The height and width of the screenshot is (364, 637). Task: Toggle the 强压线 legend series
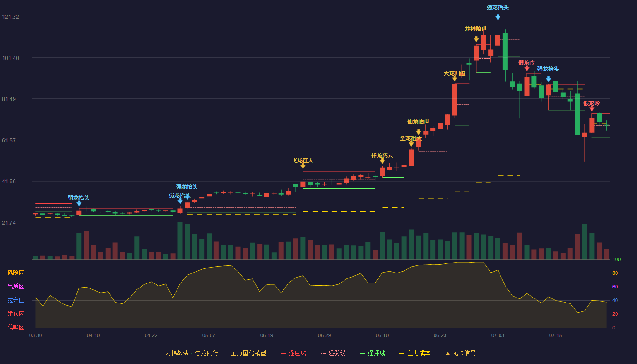pos(293,353)
